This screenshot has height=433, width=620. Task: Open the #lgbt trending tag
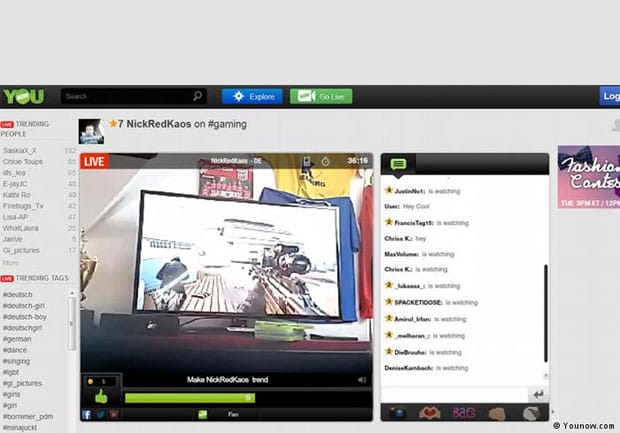coord(11,372)
